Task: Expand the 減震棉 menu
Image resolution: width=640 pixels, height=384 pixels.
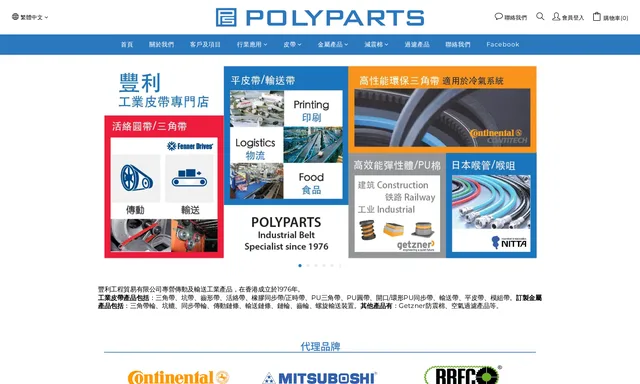Action: tap(376, 44)
